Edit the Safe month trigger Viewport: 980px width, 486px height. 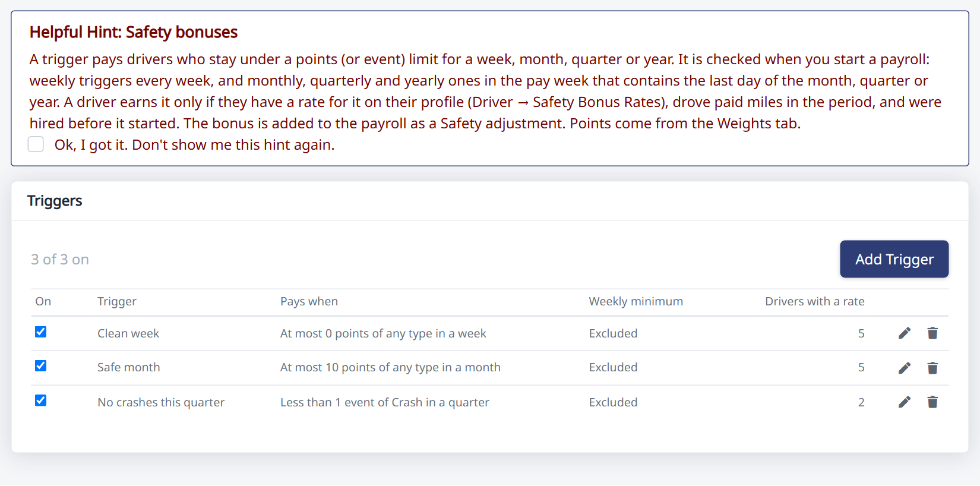(x=904, y=368)
